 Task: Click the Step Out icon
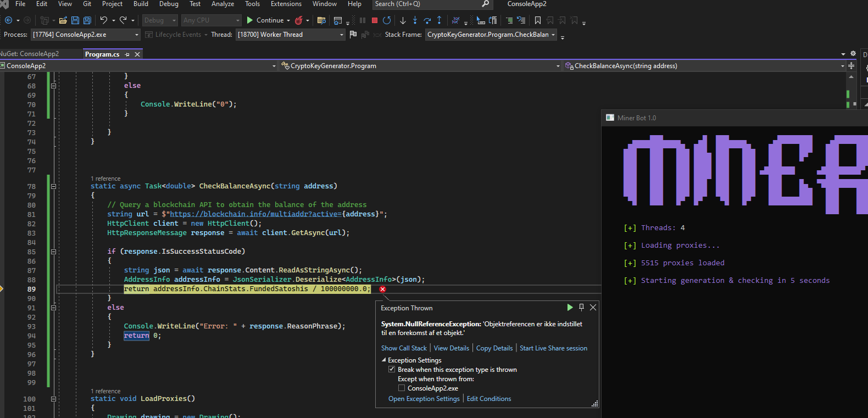pos(439,20)
